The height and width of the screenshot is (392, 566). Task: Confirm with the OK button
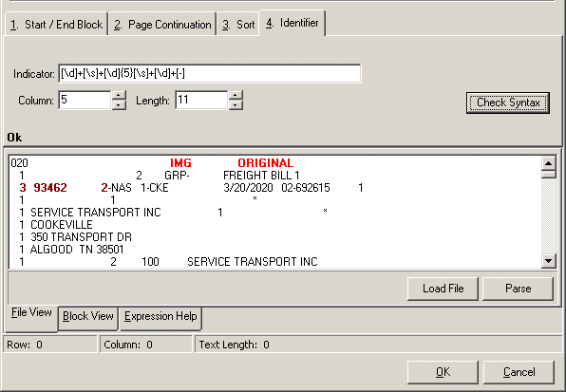[443, 372]
